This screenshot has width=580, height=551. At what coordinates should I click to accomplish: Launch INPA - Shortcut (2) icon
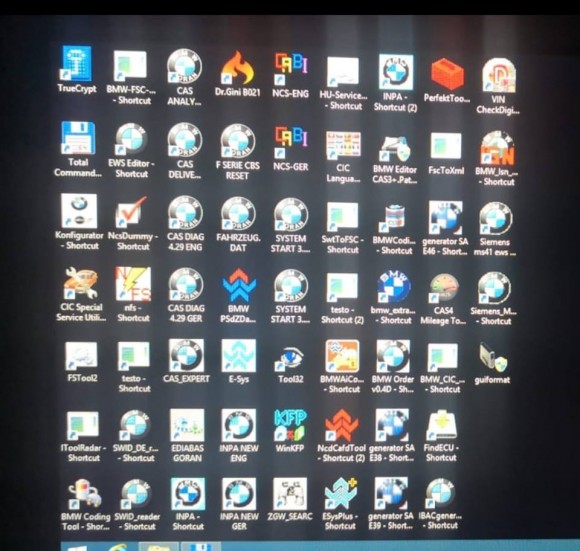click(395, 72)
